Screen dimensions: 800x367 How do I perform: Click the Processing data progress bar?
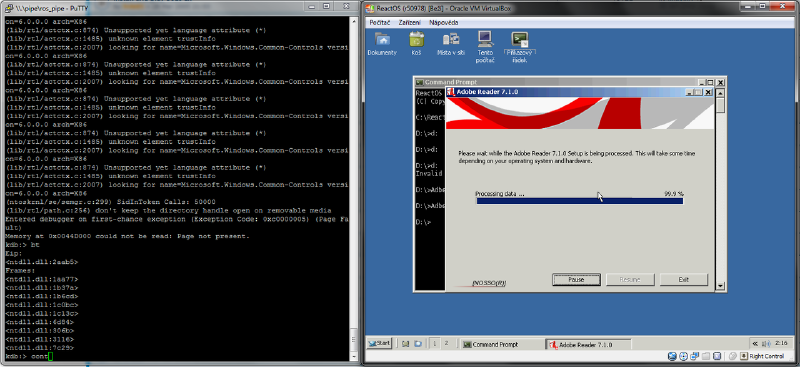(580, 201)
